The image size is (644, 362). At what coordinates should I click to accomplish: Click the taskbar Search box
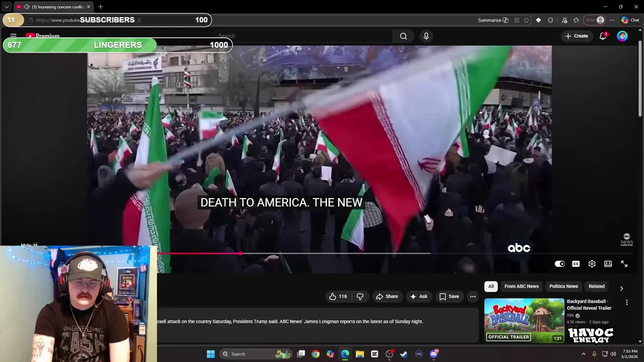(257, 354)
